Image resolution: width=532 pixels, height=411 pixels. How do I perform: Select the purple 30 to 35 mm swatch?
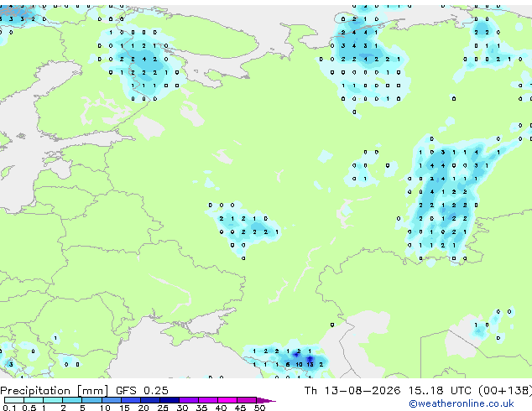click(188, 400)
